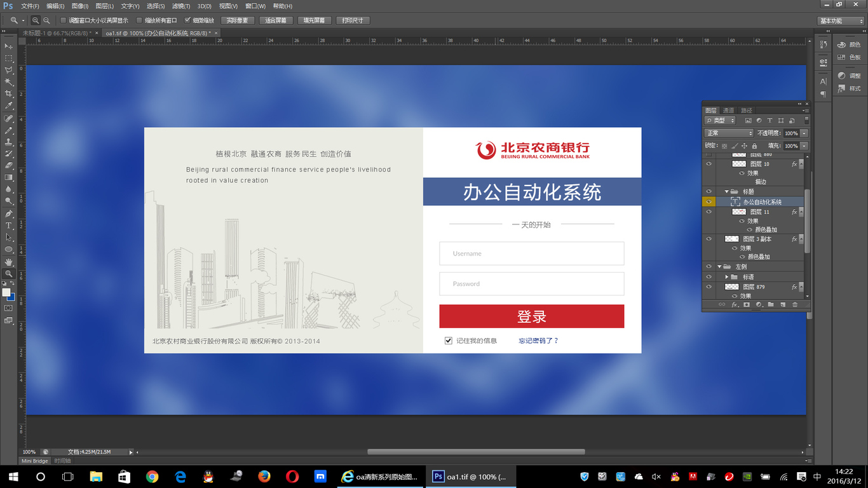Hide the 图层 11 layer

(709, 212)
